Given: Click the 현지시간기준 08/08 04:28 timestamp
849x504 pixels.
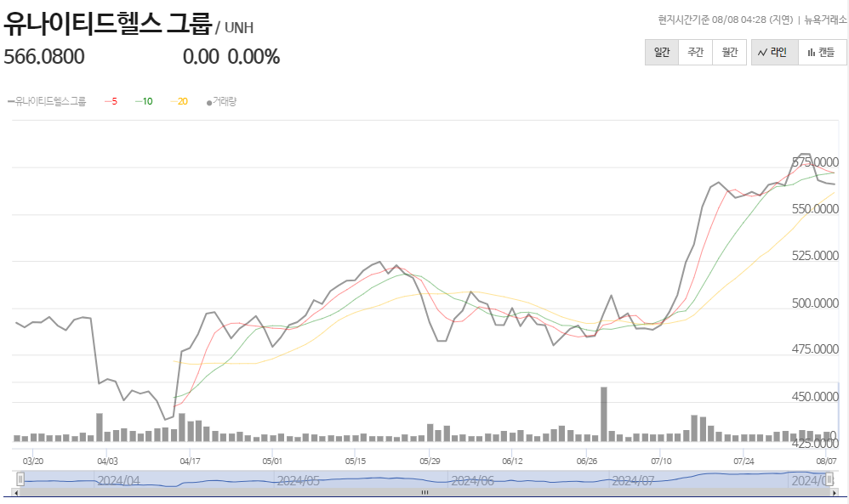Looking at the screenshot, I should coord(726,20).
